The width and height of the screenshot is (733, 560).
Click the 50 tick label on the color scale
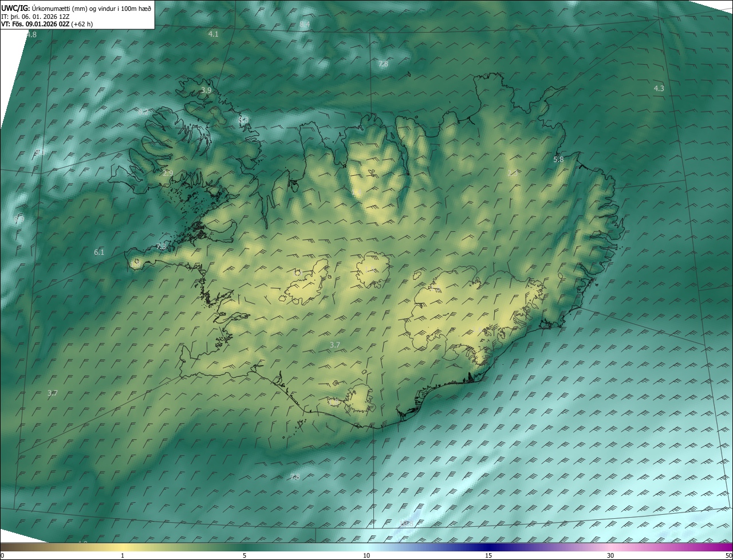728,556
